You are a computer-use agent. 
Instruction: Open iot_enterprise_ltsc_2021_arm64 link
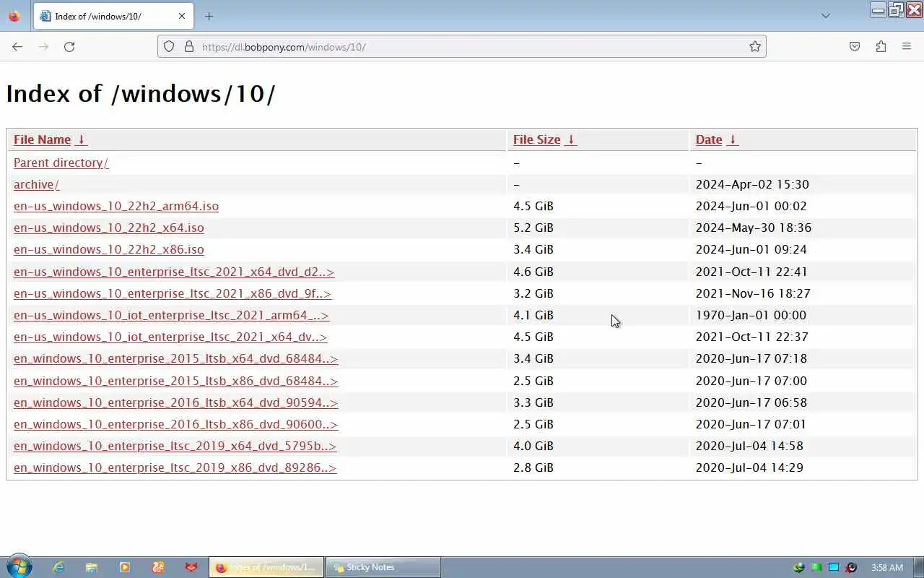171,315
